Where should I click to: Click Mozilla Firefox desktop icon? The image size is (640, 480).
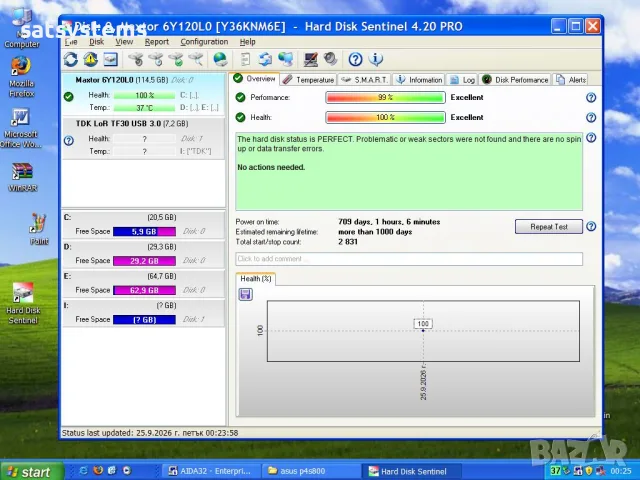point(21,77)
